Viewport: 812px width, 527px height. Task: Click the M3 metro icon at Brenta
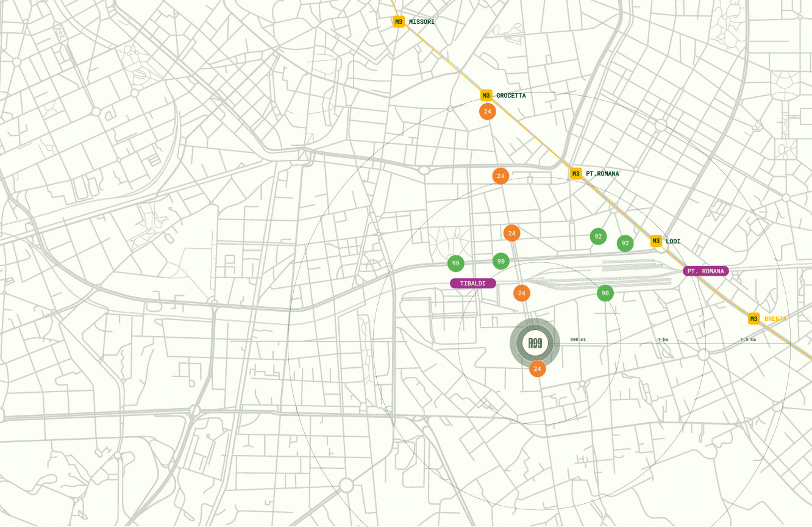pyautogui.click(x=753, y=319)
